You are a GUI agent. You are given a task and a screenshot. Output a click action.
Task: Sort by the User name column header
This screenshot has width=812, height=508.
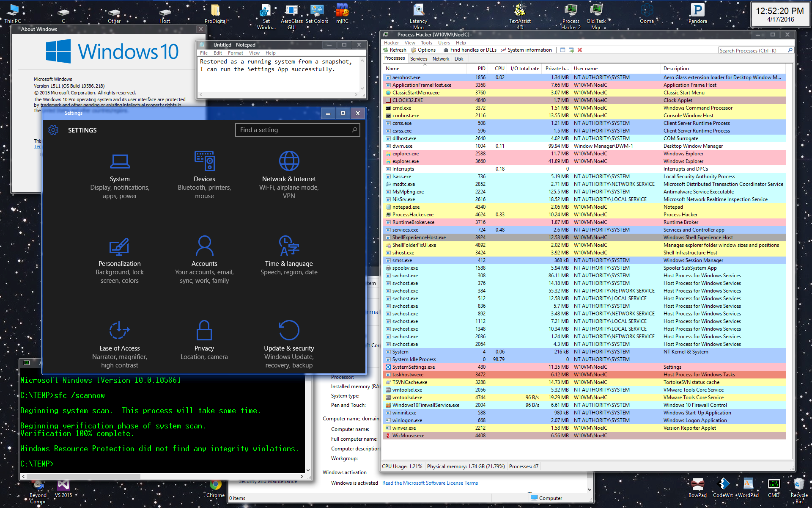click(x=616, y=68)
